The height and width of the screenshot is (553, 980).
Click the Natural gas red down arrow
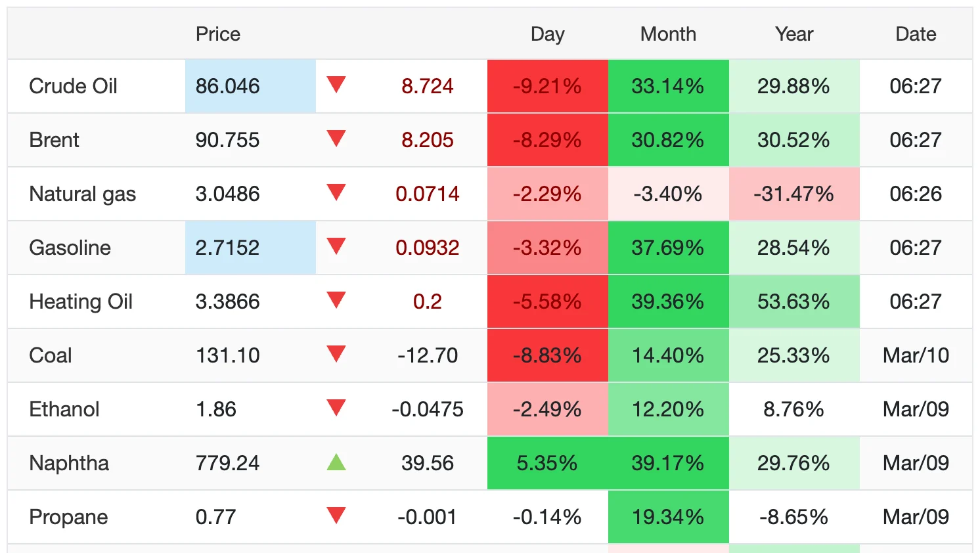tap(336, 192)
